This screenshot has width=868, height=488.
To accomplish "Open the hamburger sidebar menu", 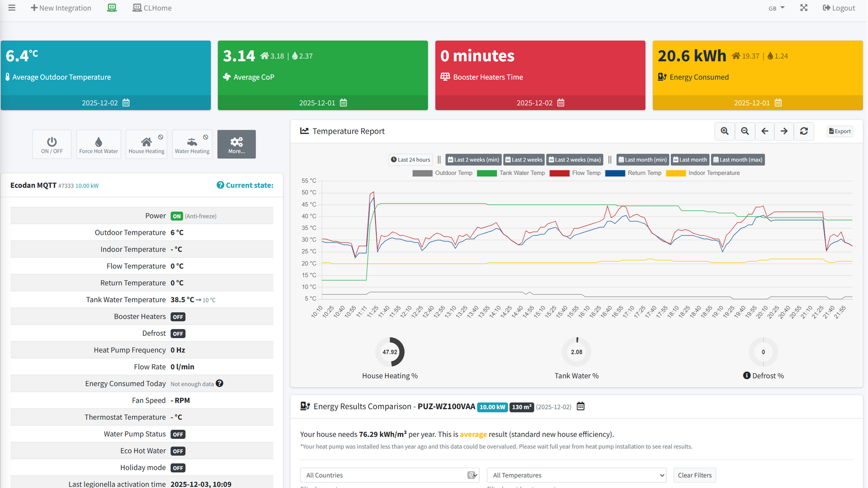I will click(12, 8).
